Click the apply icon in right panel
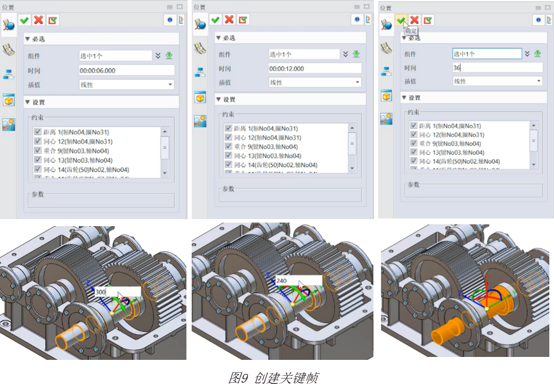554x392 pixels. pyautogui.click(x=428, y=20)
